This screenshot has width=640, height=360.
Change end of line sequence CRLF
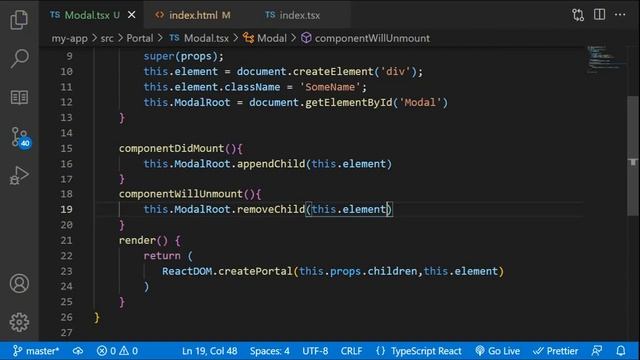[351, 351]
